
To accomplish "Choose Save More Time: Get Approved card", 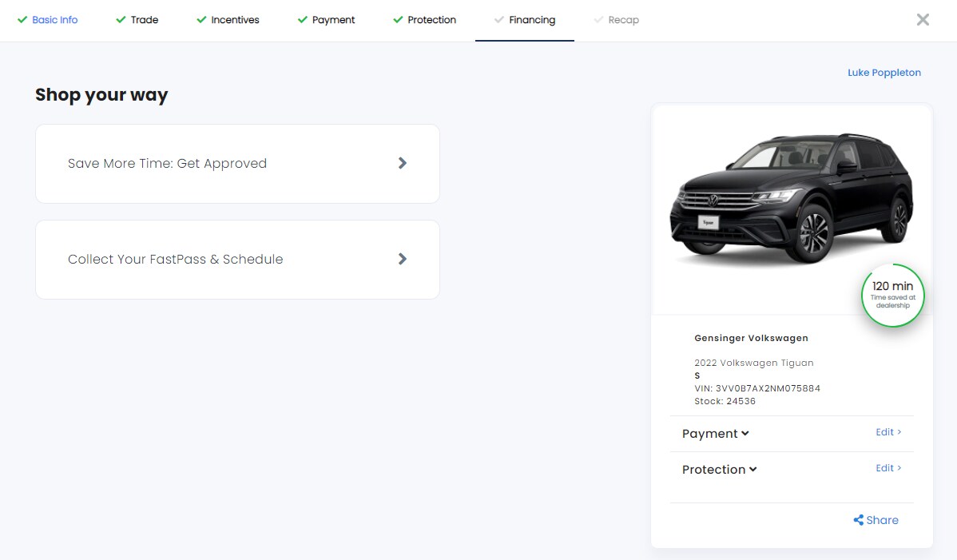I will pyautogui.click(x=237, y=164).
